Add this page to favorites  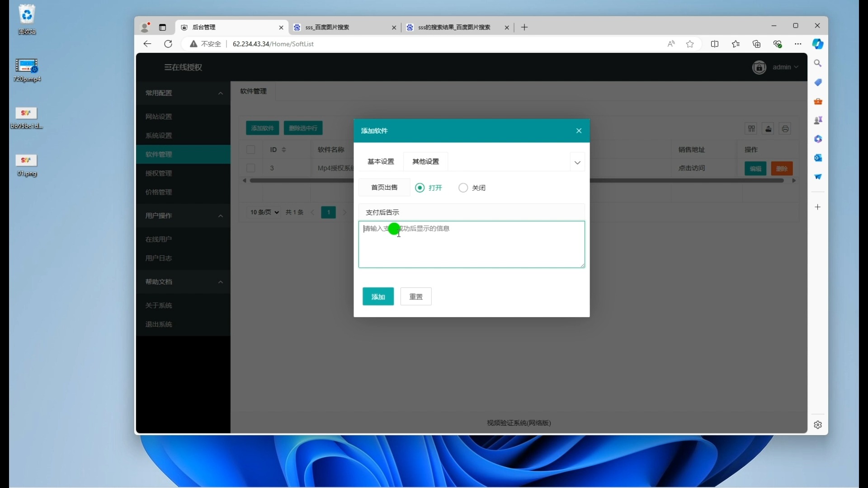689,44
